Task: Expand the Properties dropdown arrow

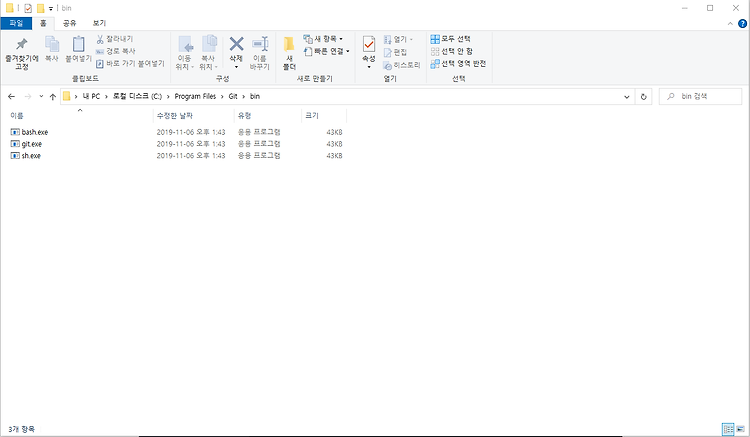Action: point(369,67)
